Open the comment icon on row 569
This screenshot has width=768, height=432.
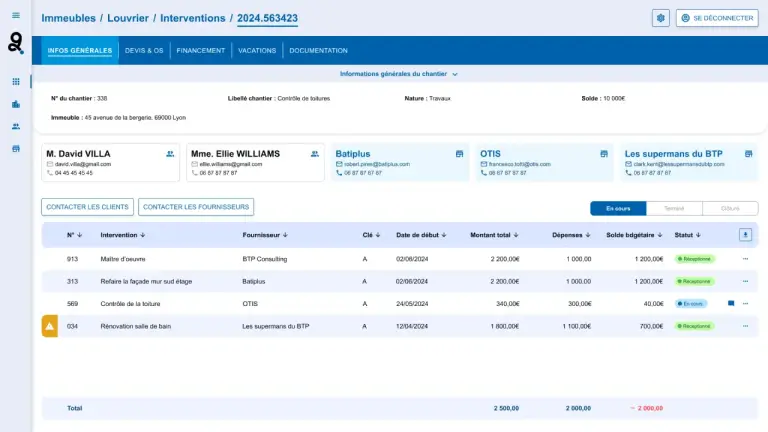point(731,304)
